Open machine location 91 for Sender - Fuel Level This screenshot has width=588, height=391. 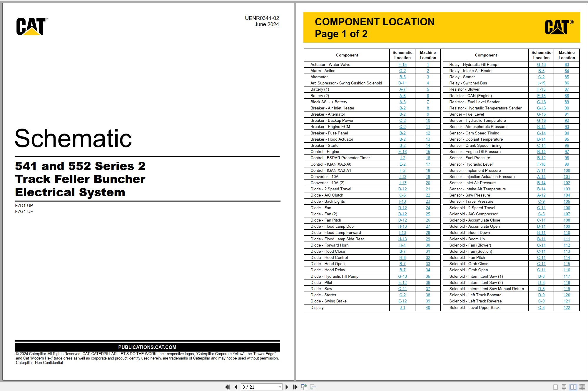point(567,114)
